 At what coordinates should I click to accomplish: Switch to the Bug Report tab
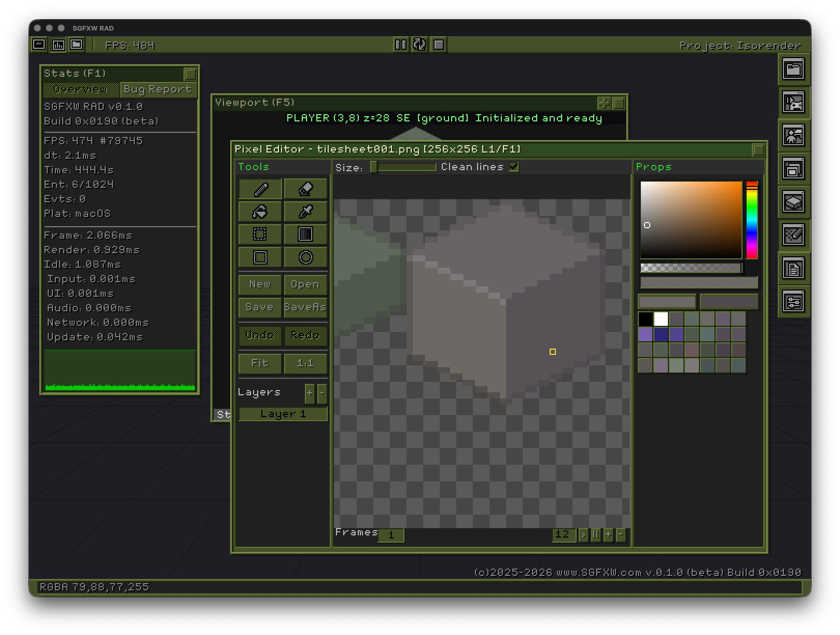coord(158,89)
